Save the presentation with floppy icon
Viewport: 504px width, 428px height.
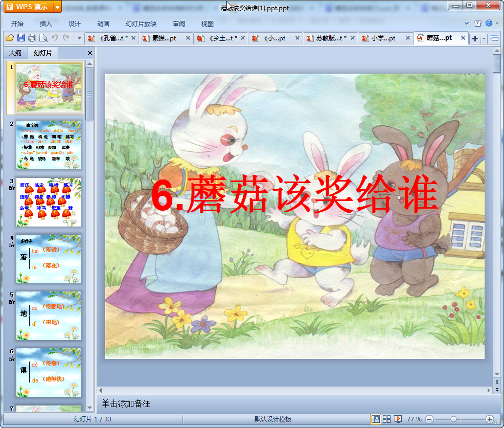21,38
